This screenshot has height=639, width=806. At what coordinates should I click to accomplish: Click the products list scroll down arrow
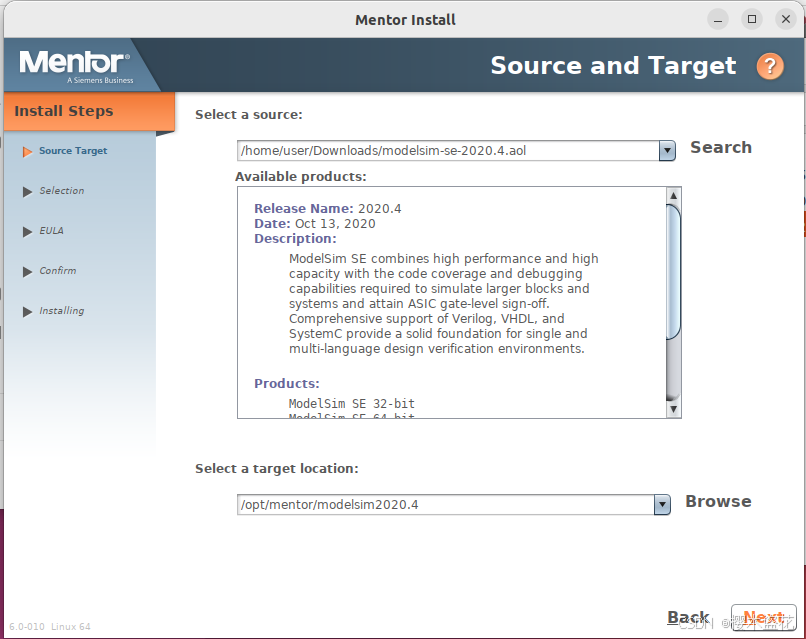(x=673, y=410)
